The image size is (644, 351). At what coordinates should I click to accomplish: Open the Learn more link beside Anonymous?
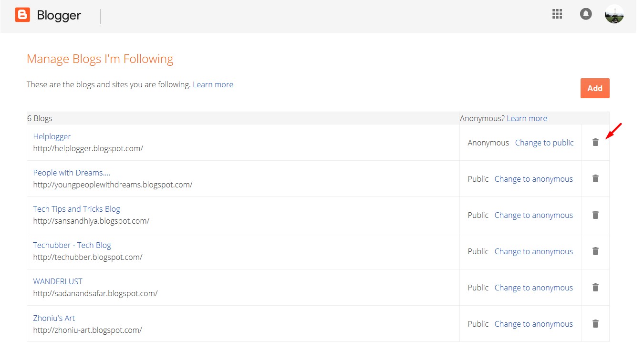527,118
